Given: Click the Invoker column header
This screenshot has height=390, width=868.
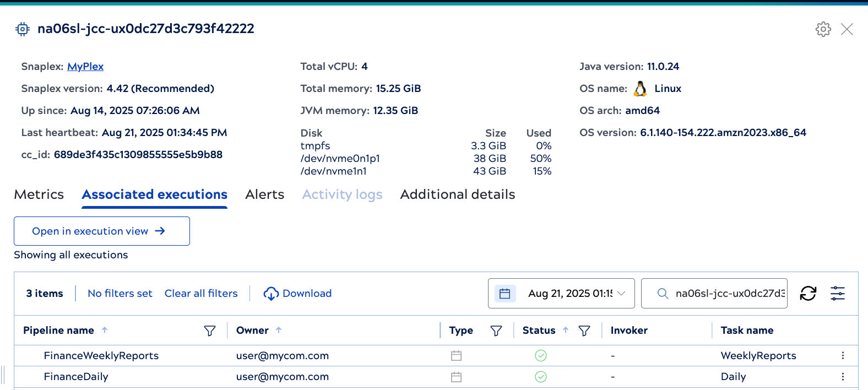Looking at the screenshot, I should [629, 331].
